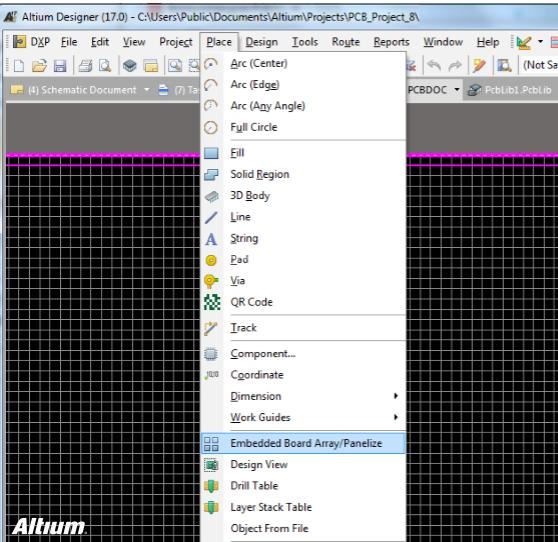Click the QR Code menu entry
This screenshot has width=558, height=542.
[303, 302]
